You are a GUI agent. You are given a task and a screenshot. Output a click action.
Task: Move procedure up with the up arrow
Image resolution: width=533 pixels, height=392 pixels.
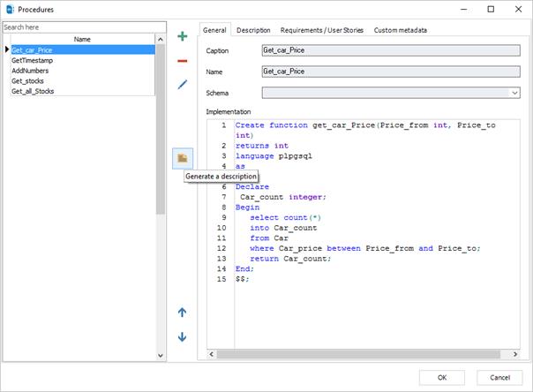point(182,313)
